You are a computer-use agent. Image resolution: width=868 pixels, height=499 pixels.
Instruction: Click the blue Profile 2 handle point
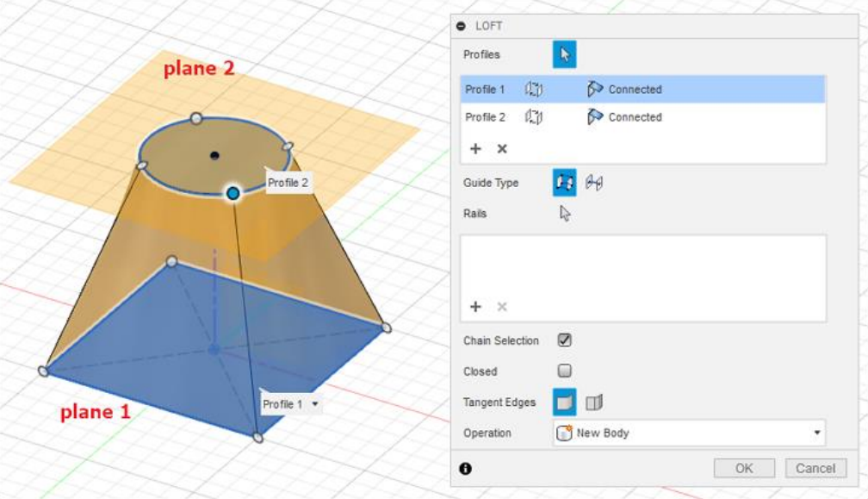[x=232, y=194]
